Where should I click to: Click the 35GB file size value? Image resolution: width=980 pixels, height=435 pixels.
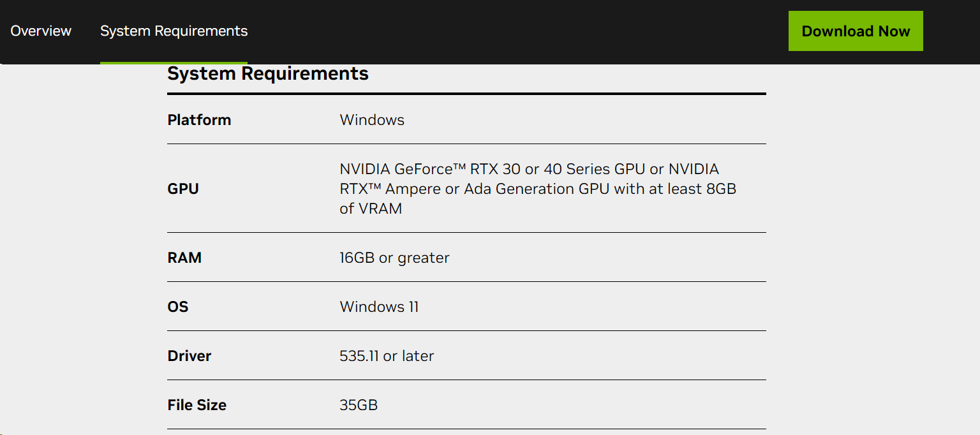pyautogui.click(x=359, y=405)
